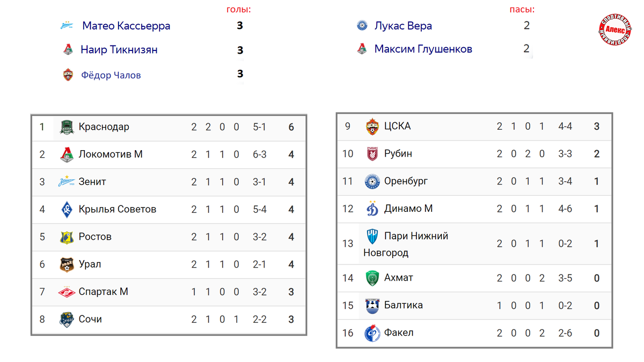Click the Краснодар club logo
The height and width of the screenshot is (362, 644).
tap(67, 127)
